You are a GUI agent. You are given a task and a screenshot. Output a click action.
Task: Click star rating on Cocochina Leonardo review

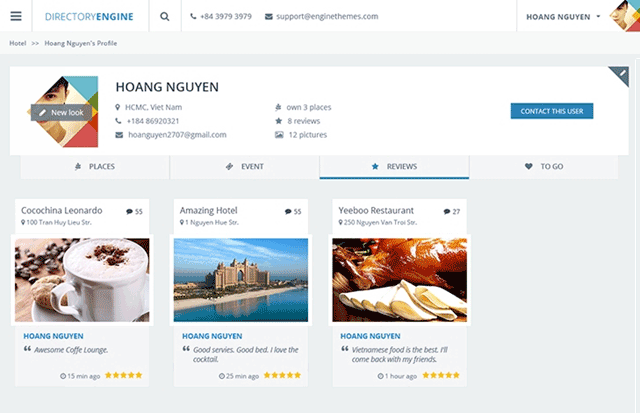[124, 375]
